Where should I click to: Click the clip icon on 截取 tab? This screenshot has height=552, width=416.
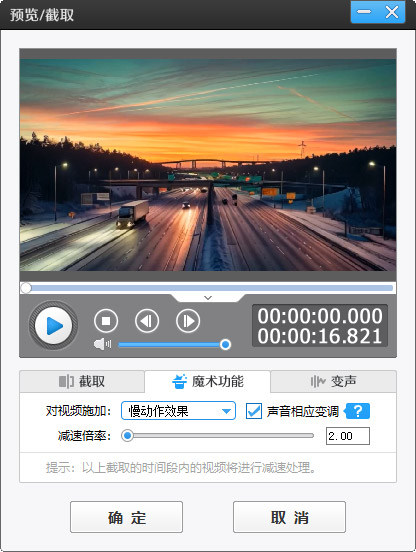[66, 381]
